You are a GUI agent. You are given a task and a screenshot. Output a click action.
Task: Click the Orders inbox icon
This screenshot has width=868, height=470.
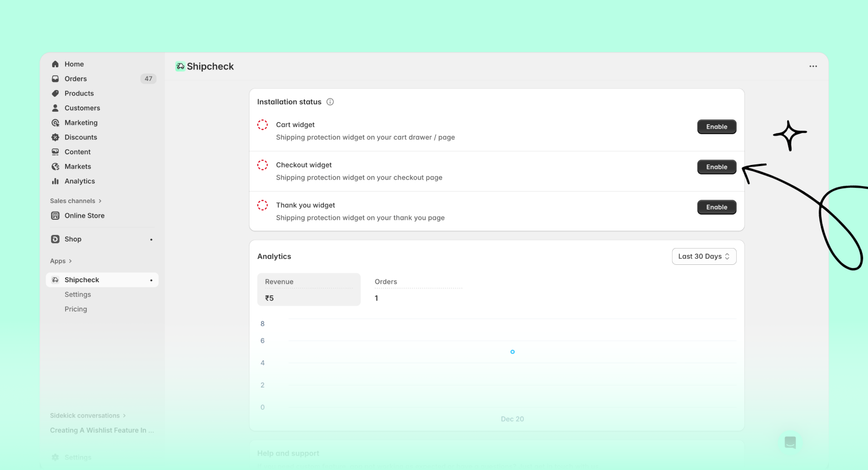tap(55, 79)
